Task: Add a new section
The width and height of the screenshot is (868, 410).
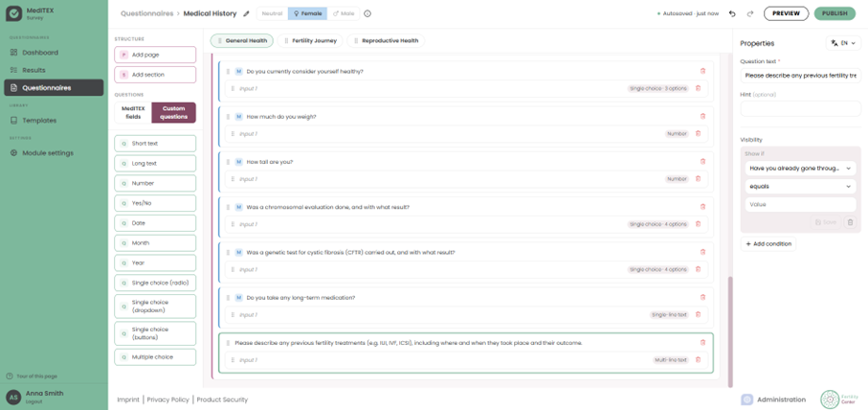Action: coord(155,75)
